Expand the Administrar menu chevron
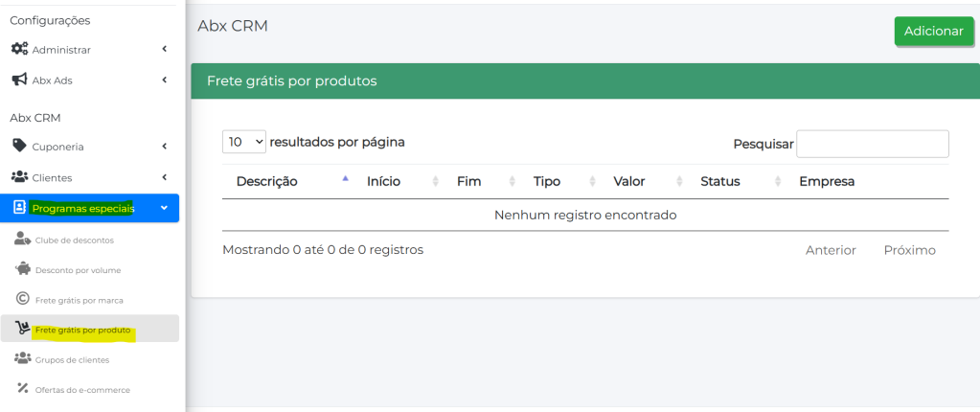980x412 pixels. [164, 49]
